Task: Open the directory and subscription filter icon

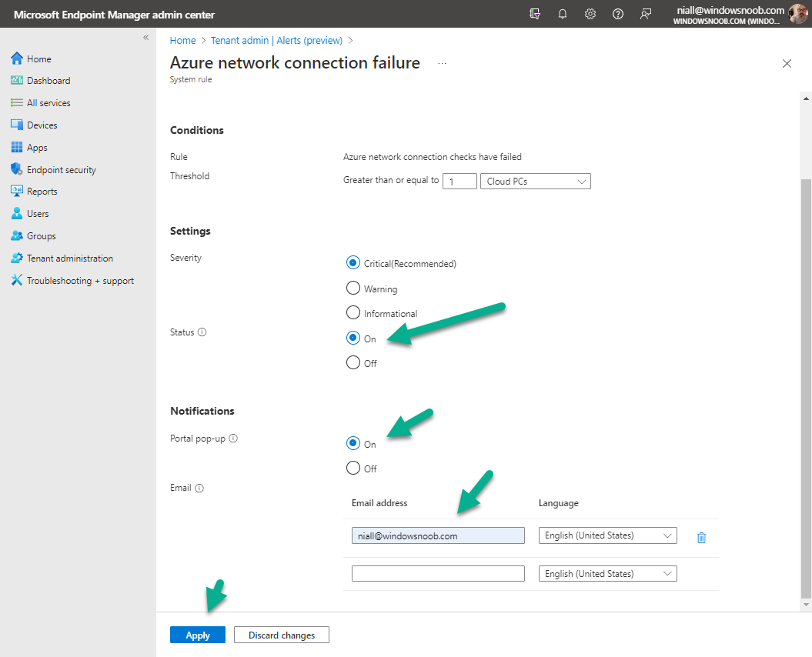Action: tap(535, 14)
